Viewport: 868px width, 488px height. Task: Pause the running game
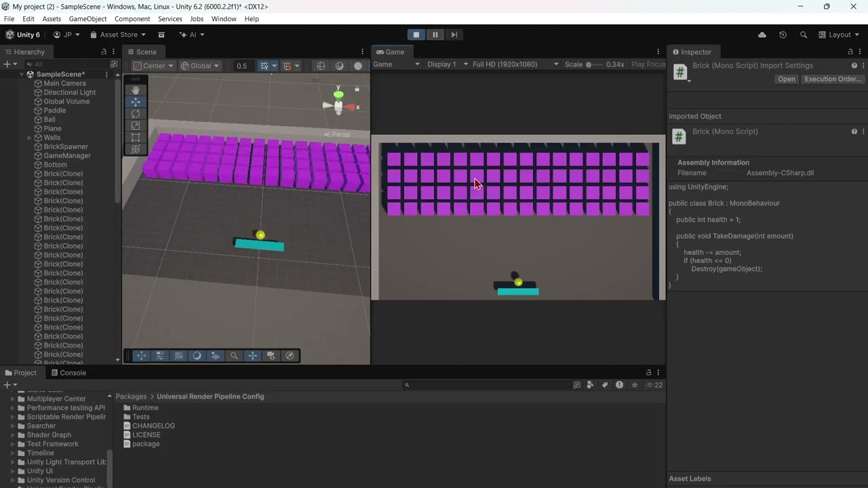click(x=435, y=35)
